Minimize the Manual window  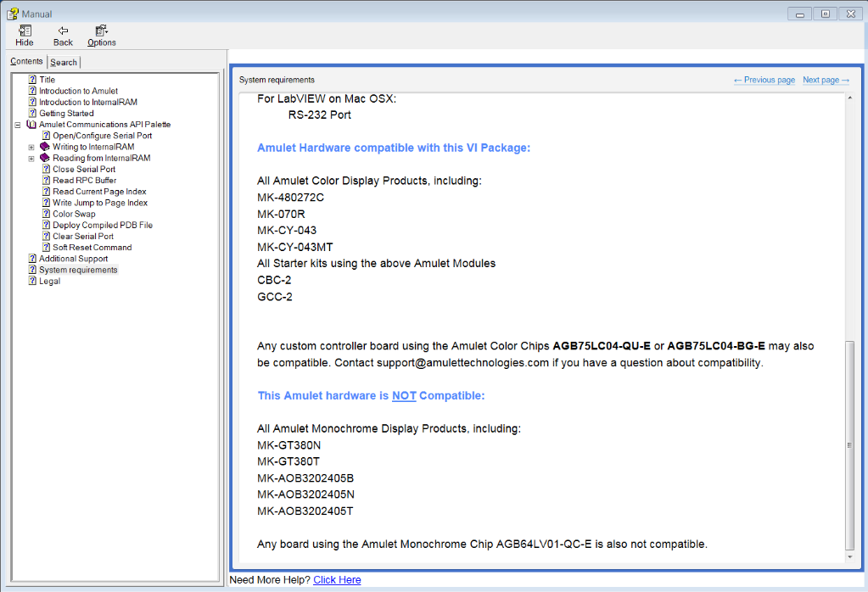[x=799, y=14]
